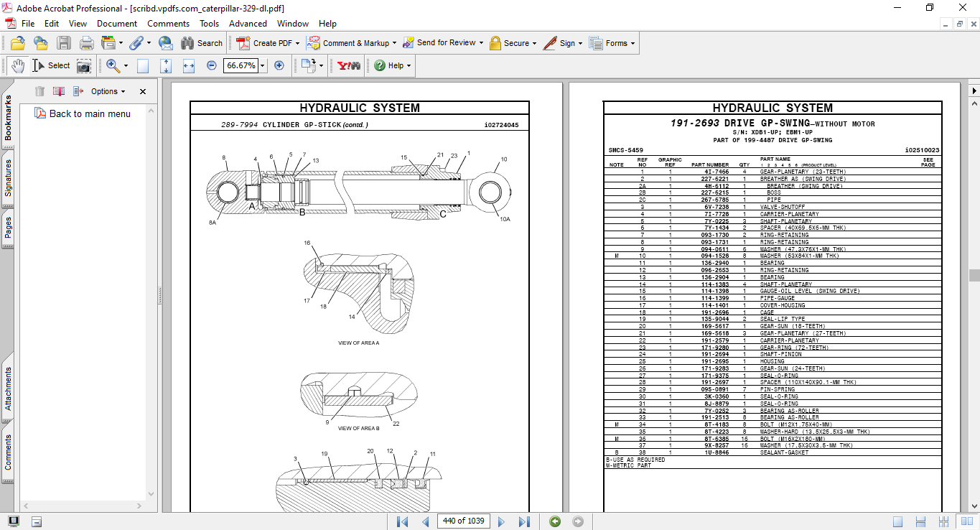Click the Fit Width icon
Image resolution: width=980 pixels, height=530 pixels.
[x=189, y=65]
